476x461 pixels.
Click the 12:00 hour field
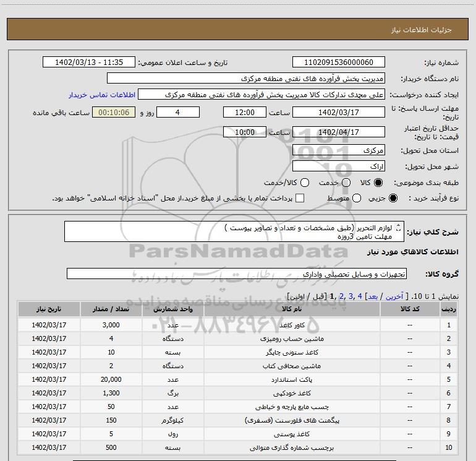click(245, 112)
